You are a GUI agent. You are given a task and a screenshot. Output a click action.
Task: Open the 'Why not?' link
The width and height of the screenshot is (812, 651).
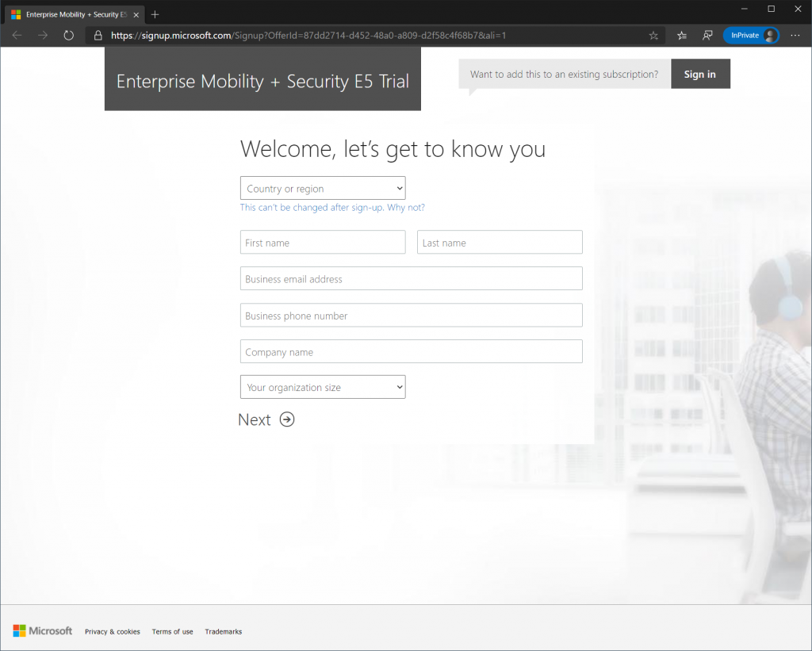(x=405, y=207)
